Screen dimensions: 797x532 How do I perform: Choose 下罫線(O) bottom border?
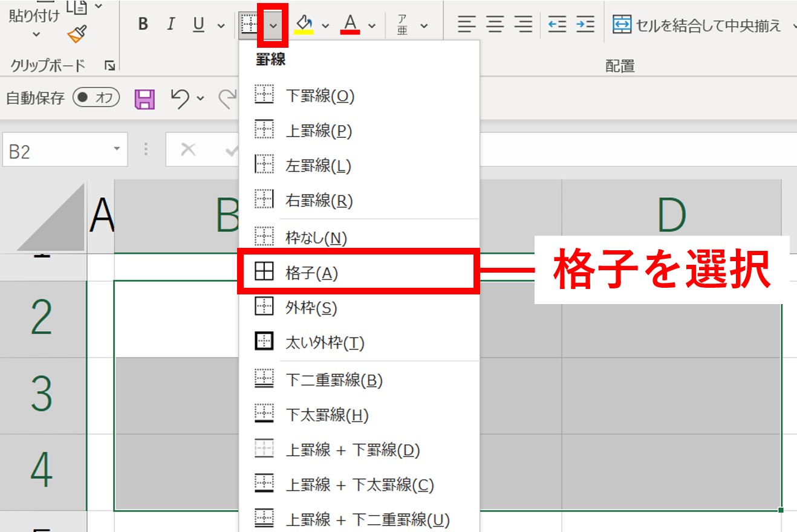tap(359, 96)
